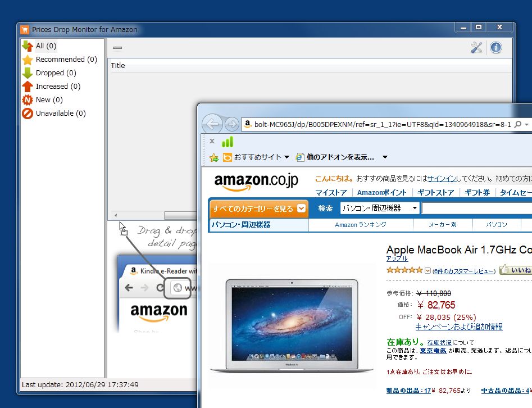Open 6件のカスタマーレビュー link

point(464,271)
